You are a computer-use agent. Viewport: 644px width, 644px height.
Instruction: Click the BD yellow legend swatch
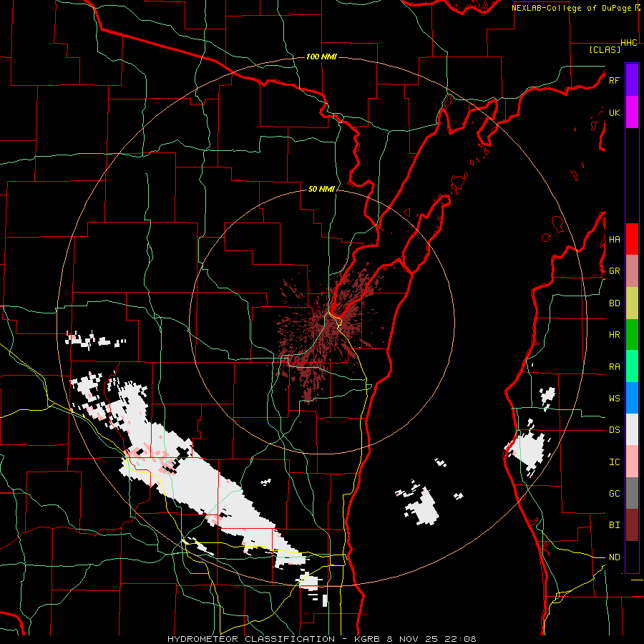pyautogui.click(x=632, y=303)
